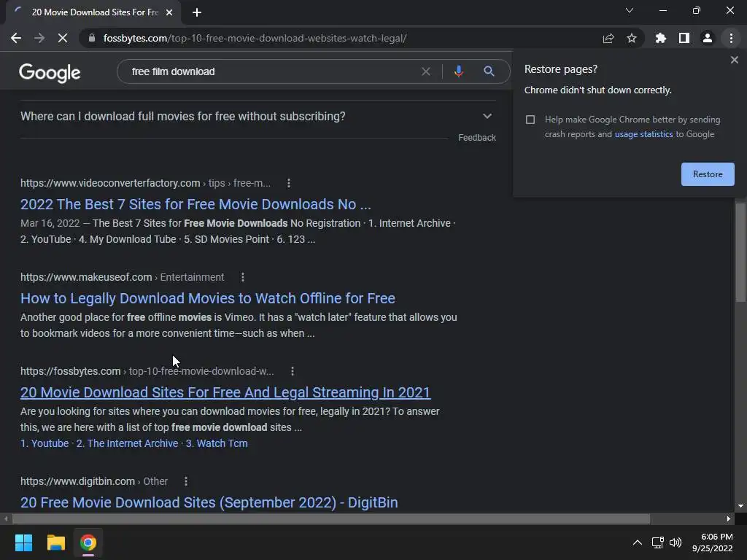Open the clock showing 6:06 PM
747x560 pixels.
click(713, 542)
